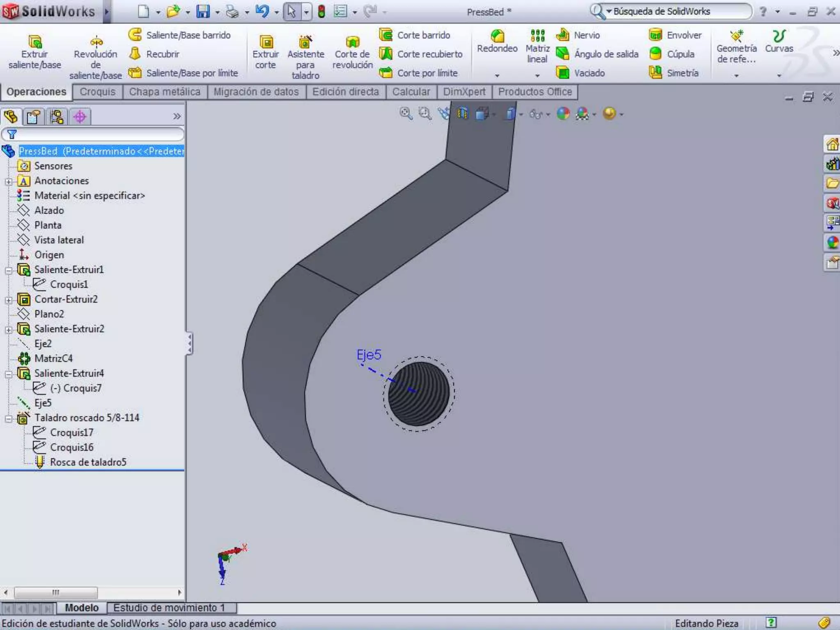Click the Simetría mirror tool
Screen dimensions: 840x630
coord(655,73)
